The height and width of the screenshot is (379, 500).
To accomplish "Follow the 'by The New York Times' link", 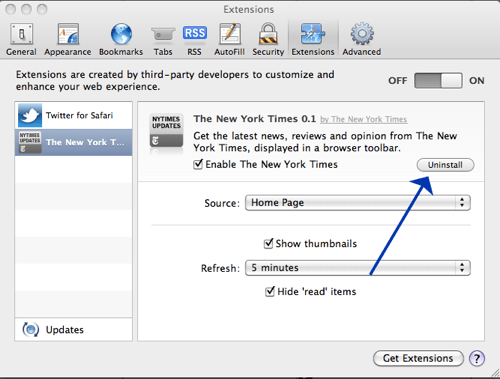I will click(364, 119).
